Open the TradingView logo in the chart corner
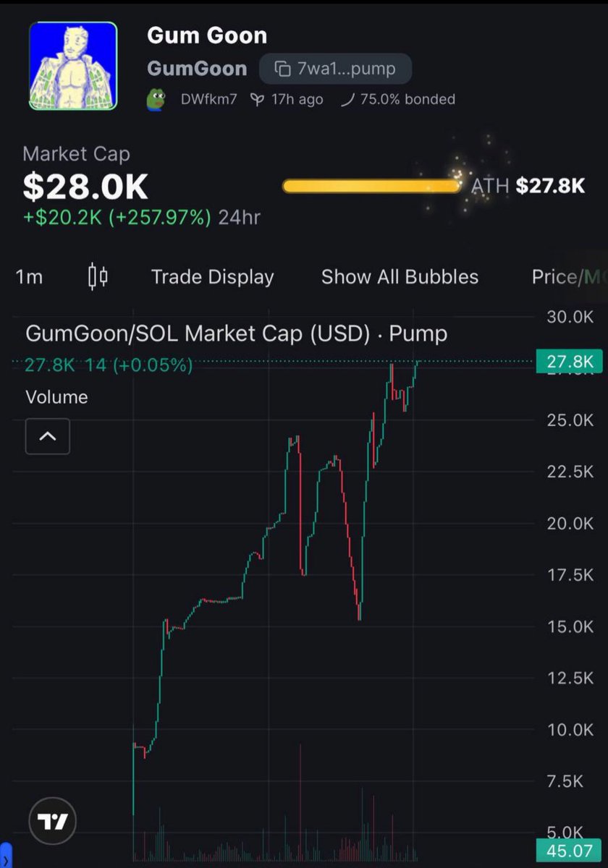608x868 pixels. [51, 821]
